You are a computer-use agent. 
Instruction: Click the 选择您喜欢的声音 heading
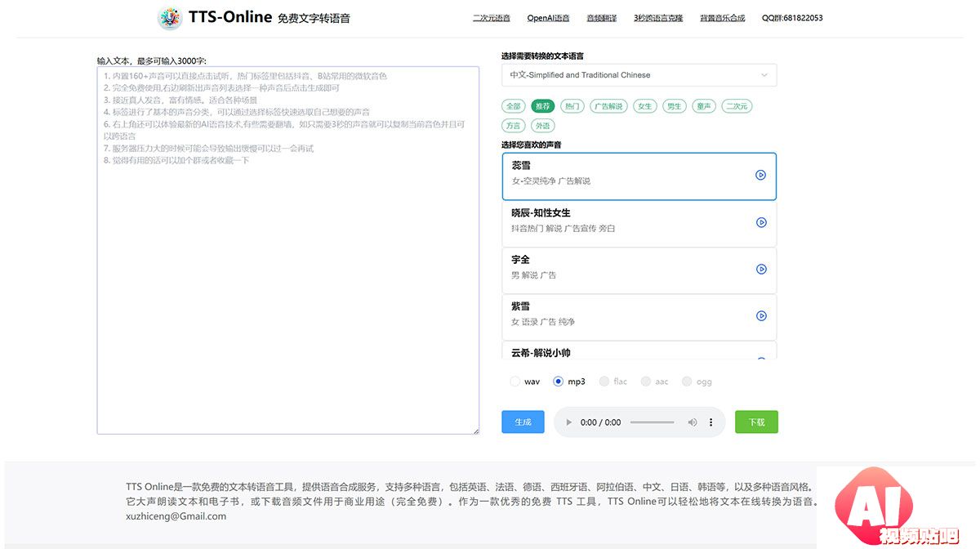pyautogui.click(x=531, y=145)
